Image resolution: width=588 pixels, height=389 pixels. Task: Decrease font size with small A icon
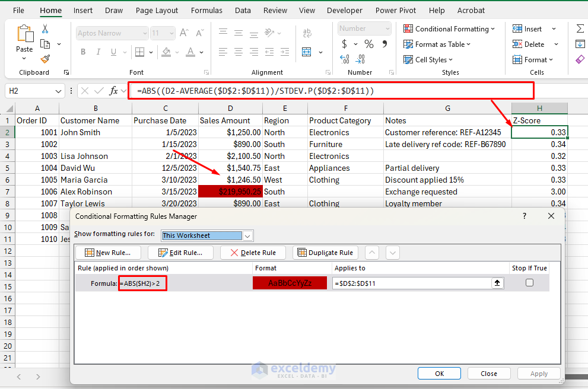click(x=200, y=33)
